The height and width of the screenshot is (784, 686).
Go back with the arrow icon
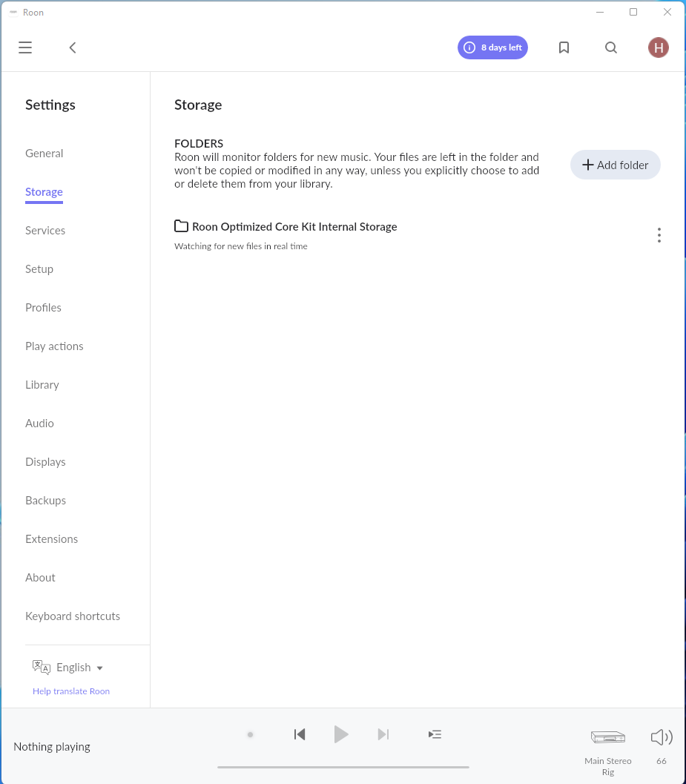(x=73, y=47)
